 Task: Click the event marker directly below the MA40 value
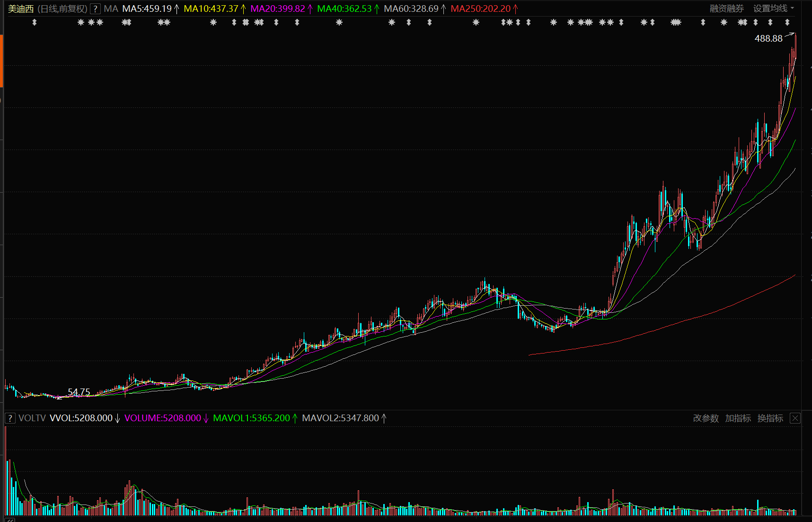(339, 22)
